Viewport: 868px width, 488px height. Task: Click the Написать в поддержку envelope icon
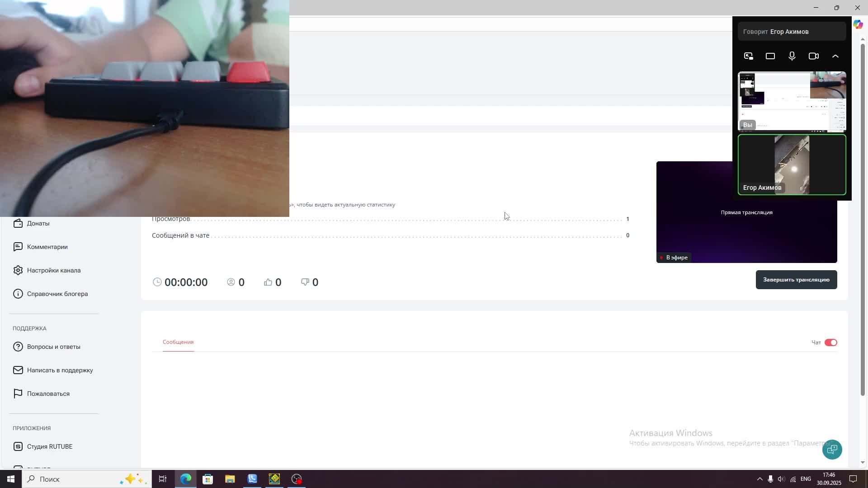point(18,370)
